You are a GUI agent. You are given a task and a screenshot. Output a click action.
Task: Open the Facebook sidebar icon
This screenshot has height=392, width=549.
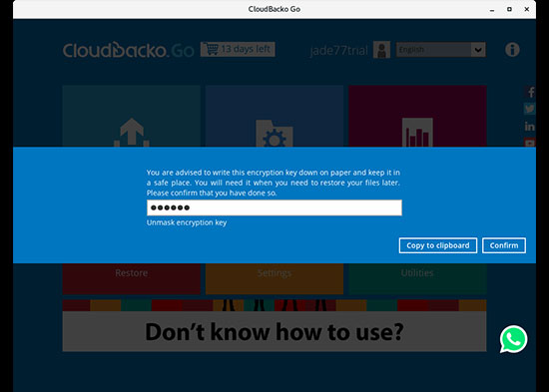(x=530, y=92)
